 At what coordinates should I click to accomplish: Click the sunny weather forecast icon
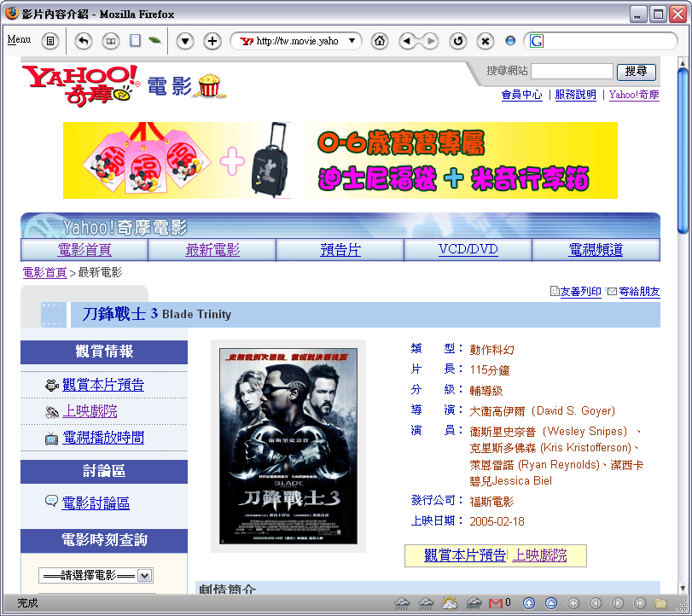tap(449, 603)
